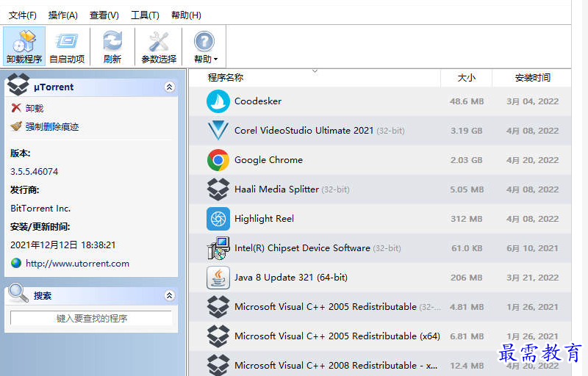Open the 帮助(H) menu
Screen dimensions: 588x376
pyautogui.click(x=186, y=15)
